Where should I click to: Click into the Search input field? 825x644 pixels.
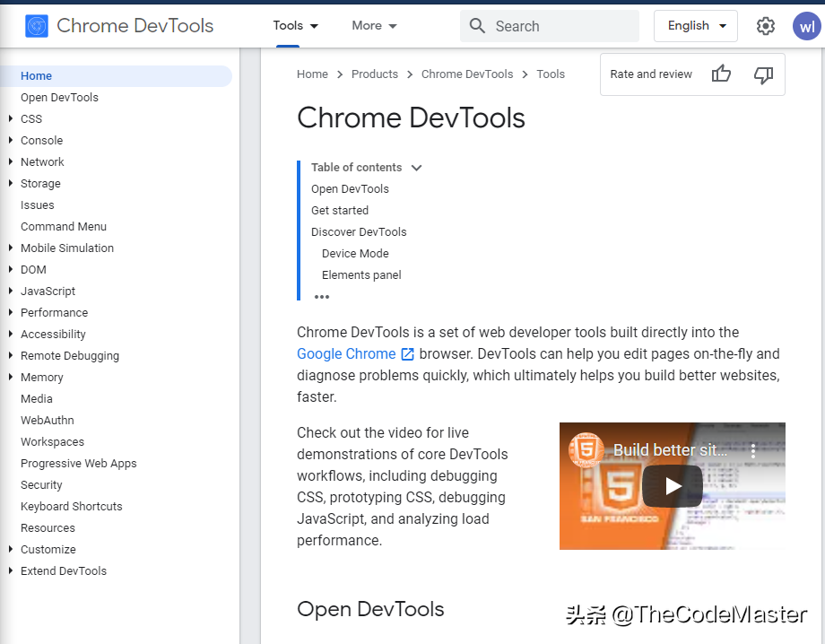550,26
